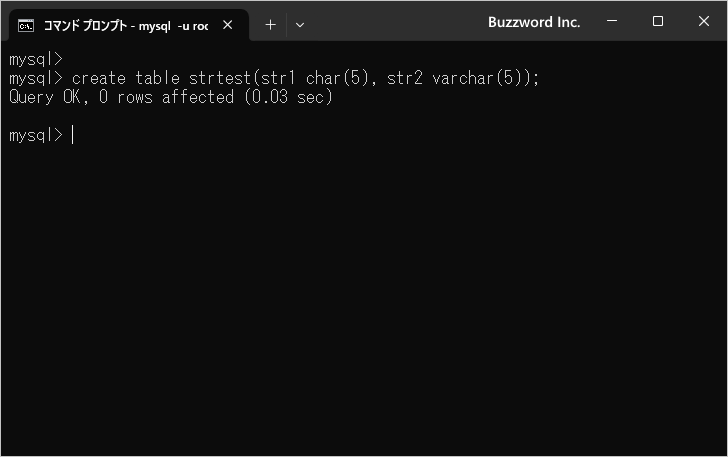Close the コマンド プロンプト mysql tab
This screenshot has height=457, width=728.
[231, 24]
